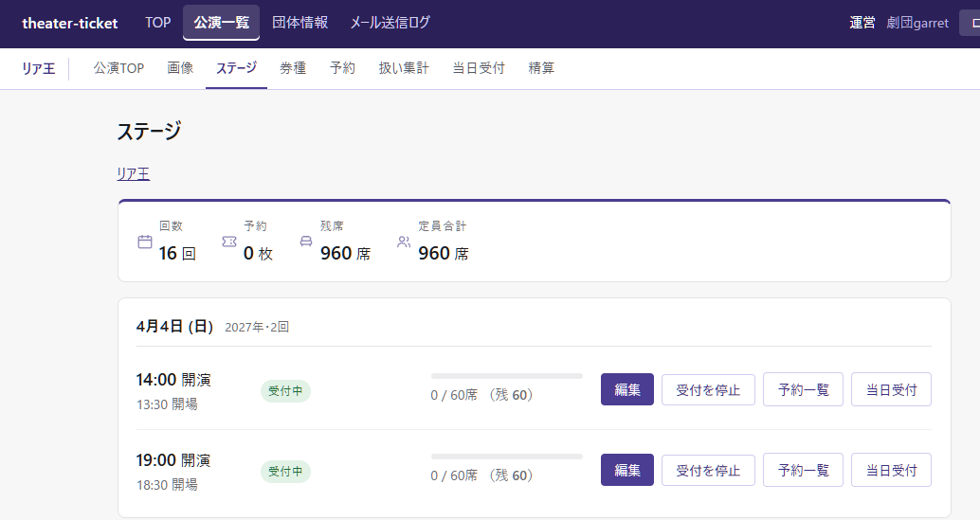Click the seat progress bar for 19:00 stage
Viewport: 980px width, 520px height.
(x=507, y=457)
